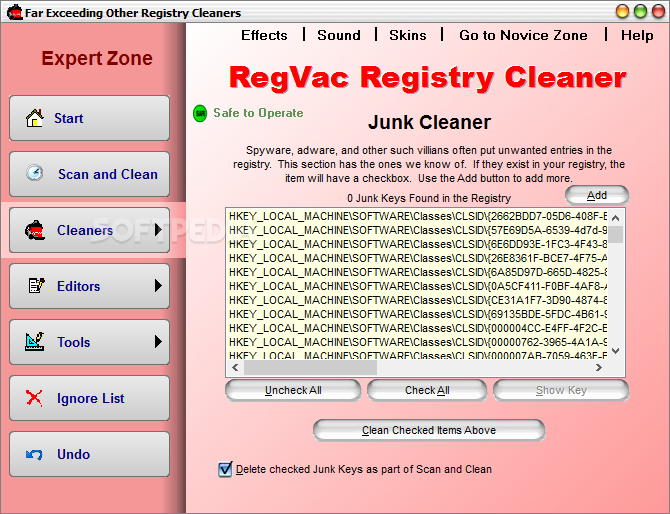Expand the Editors submenu arrow
The width and height of the screenshot is (670, 514).
(159, 285)
